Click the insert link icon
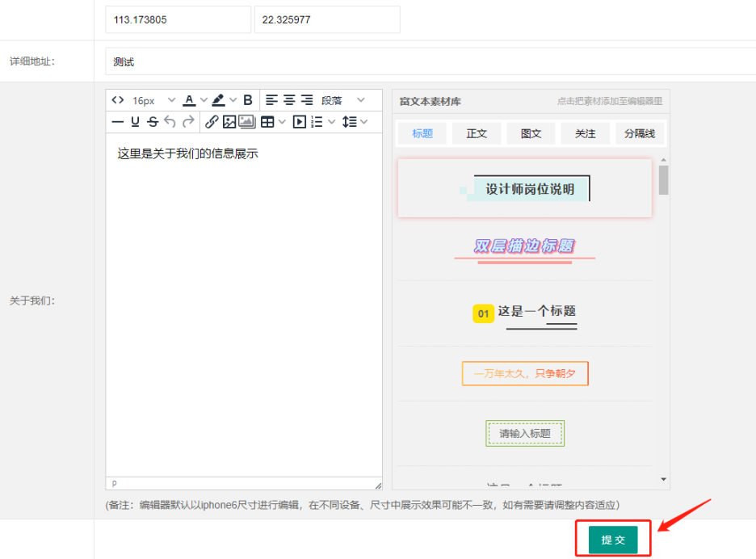The height and width of the screenshot is (559, 756). pyautogui.click(x=212, y=122)
